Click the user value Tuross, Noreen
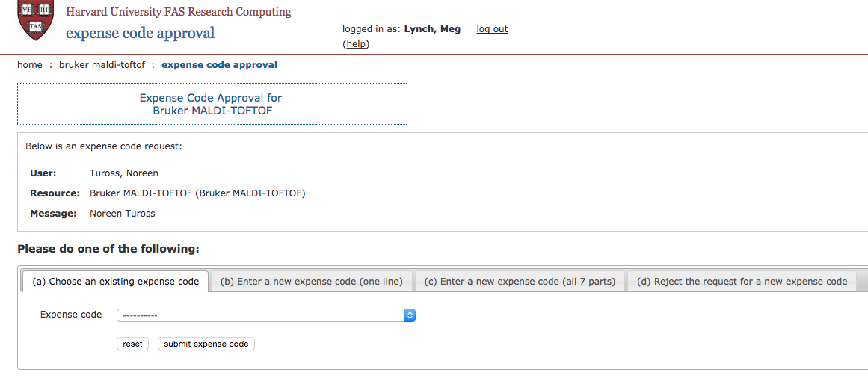The height and width of the screenshot is (381, 868). 124,173
